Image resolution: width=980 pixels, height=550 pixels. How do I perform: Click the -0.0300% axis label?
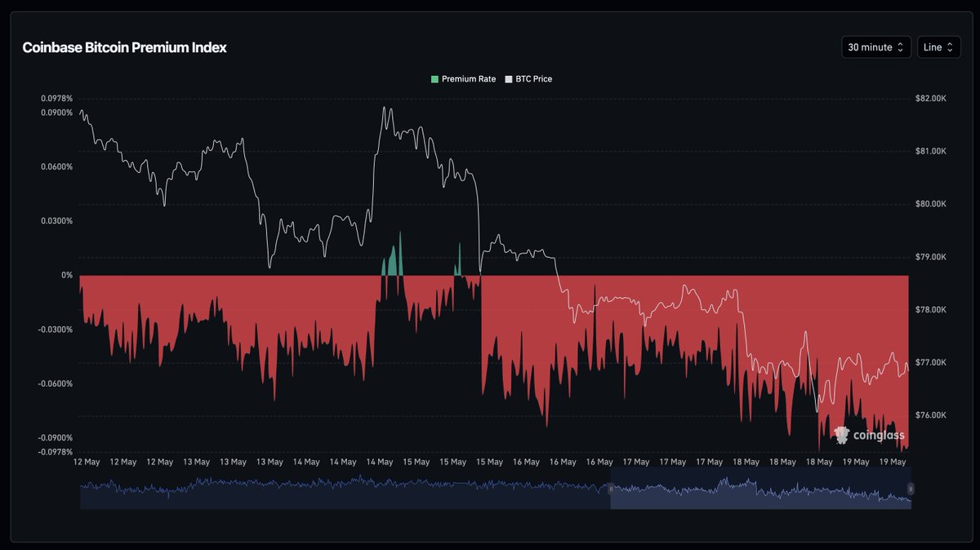point(56,330)
